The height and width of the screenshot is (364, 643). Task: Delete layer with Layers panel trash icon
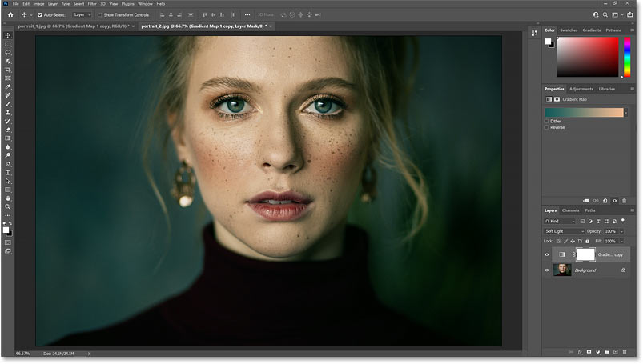625,352
